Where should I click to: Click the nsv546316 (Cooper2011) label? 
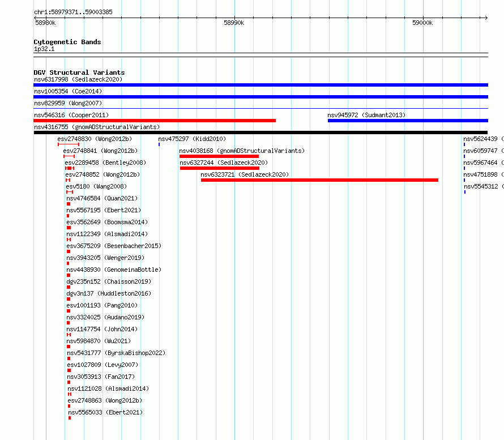coord(71,115)
